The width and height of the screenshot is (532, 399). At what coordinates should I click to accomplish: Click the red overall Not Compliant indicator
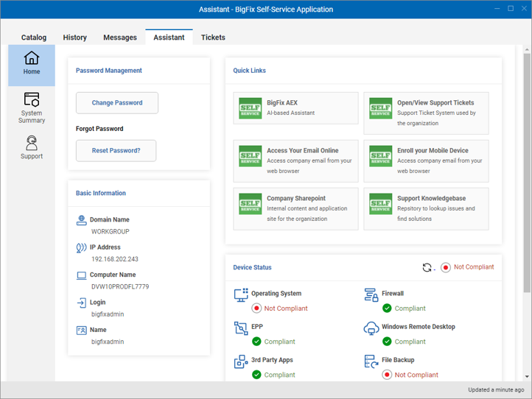[x=446, y=267]
